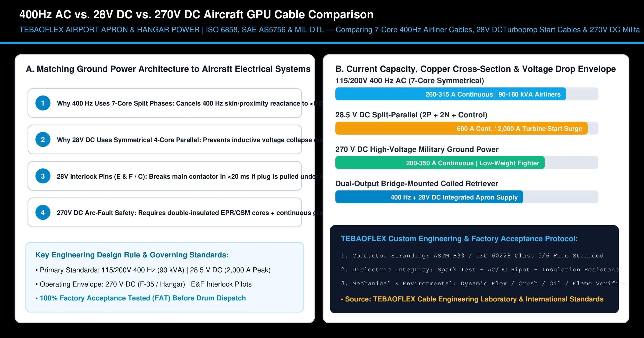This screenshot has height=338, width=644.
Task: Open the 28V Interlock Pins card
Action: click(x=165, y=176)
